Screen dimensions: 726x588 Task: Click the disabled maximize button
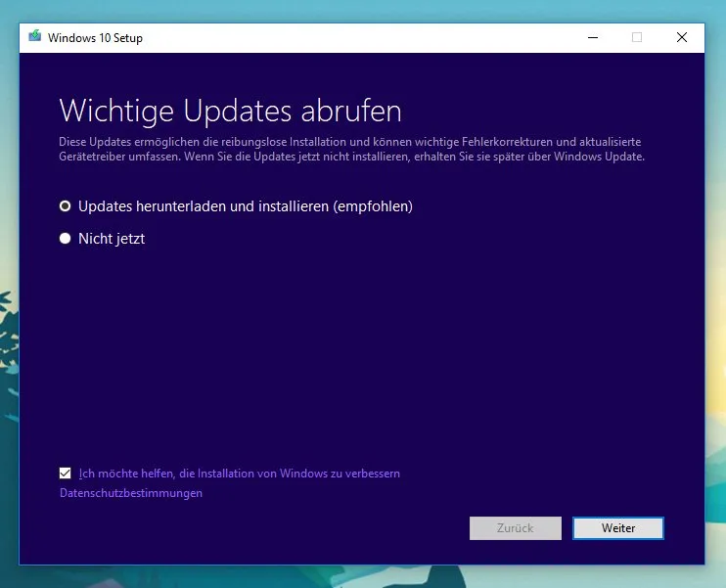[637, 37]
